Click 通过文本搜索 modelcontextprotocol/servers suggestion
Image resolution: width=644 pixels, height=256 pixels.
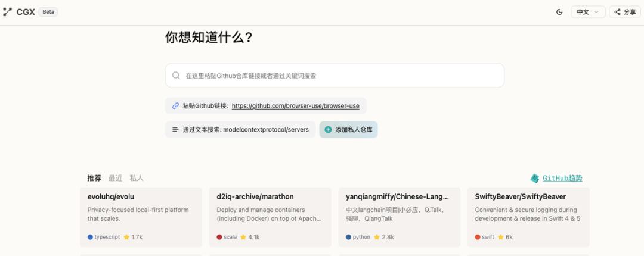[240, 130]
